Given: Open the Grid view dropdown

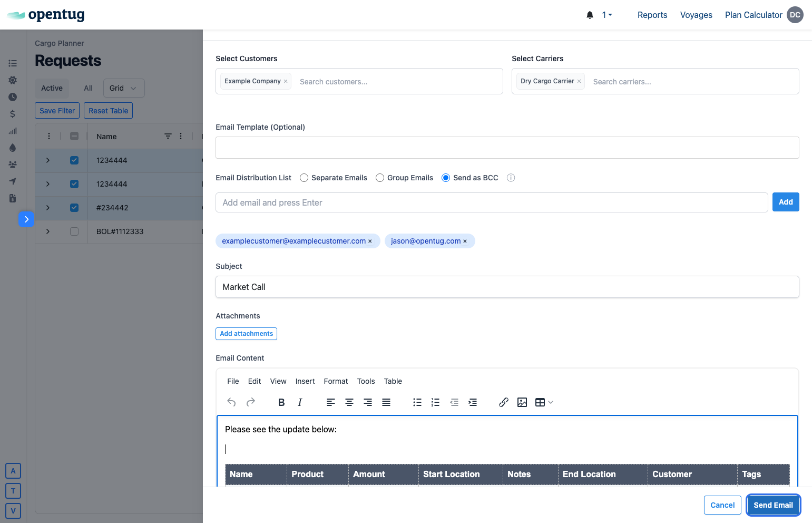Looking at the screenshot, I should click(x=124, y=88).
